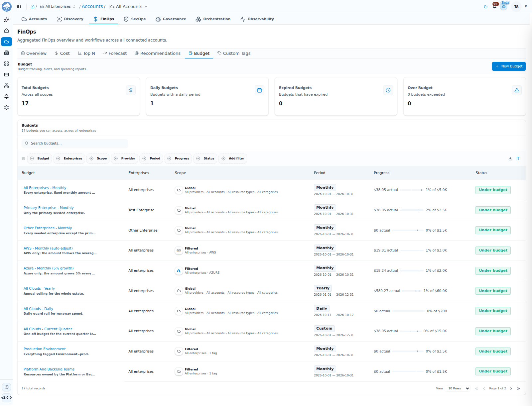Expand the All Accounts selector
This screenshot has height=406, width=532.
tap(129, 7)
